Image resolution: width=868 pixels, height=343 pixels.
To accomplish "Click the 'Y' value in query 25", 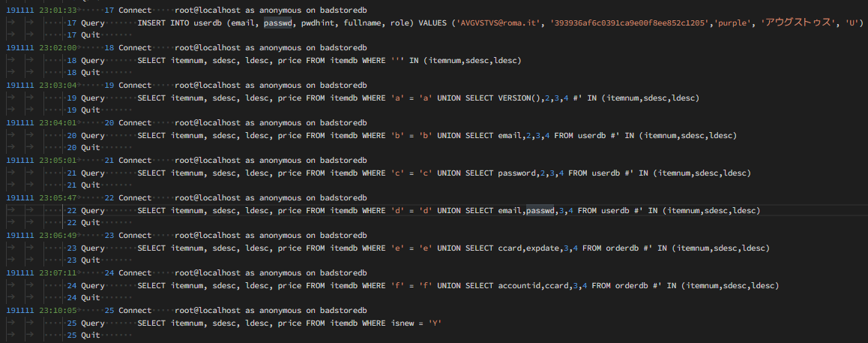I will [435, 323].
